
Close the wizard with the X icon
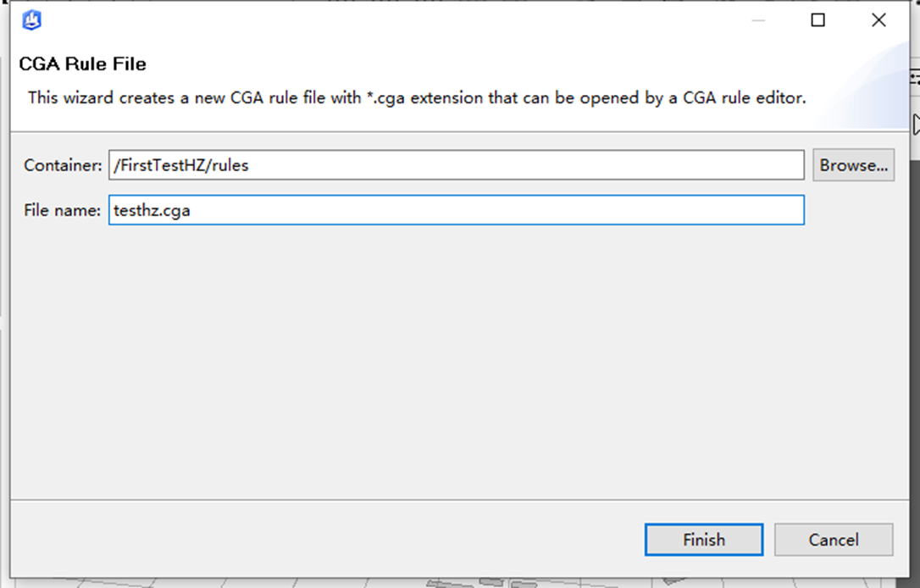tap(878, 20)
